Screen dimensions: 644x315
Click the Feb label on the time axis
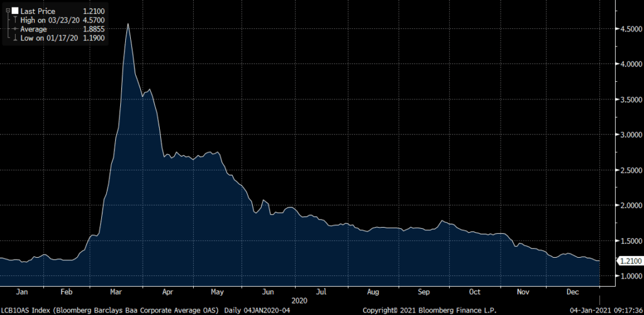[67, 292]
